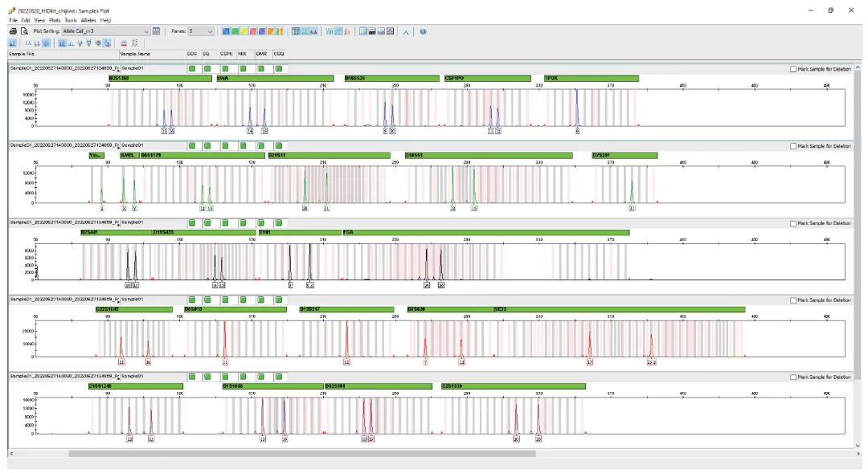
Task: Click the vertical scrollbar down arrow
Action: click(858, 445)
